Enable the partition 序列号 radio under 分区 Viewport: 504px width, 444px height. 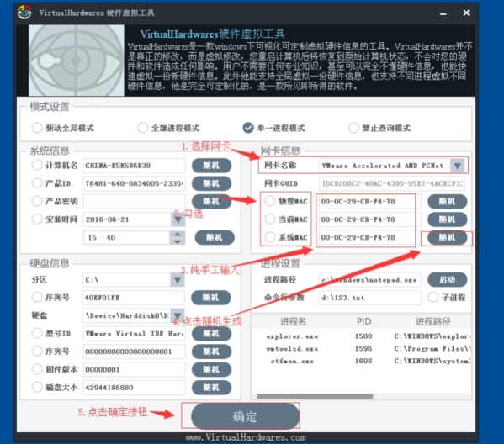(37, 297)
